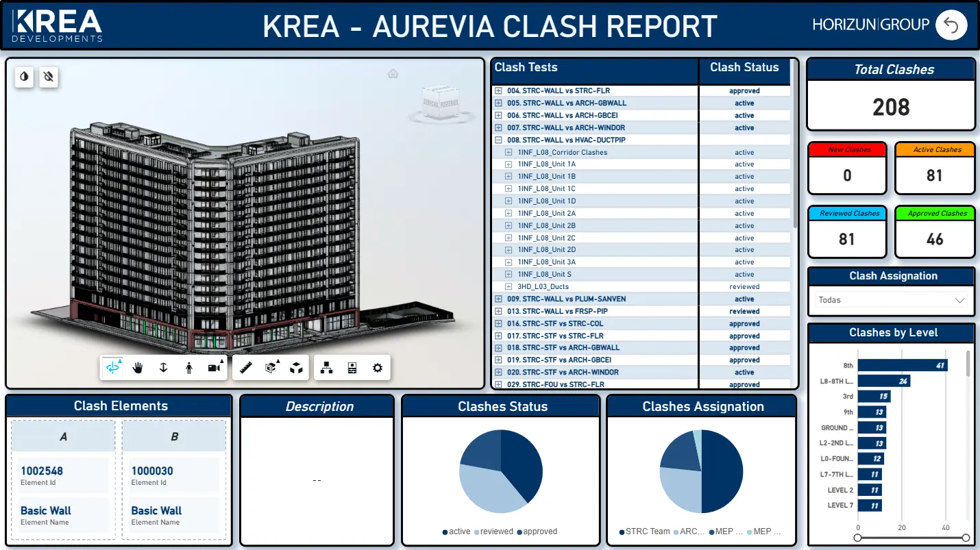Click the left zoom slider handle under chart
Screen dimensions: 980x550
click(x=857, y=538)
